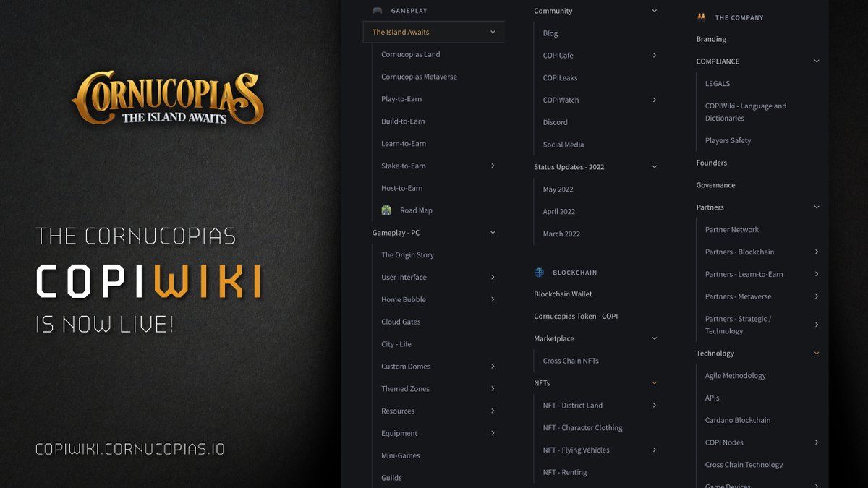Click the Blockchain globe icon
This screenshot has width=868, height=488.
coord(539,273)
